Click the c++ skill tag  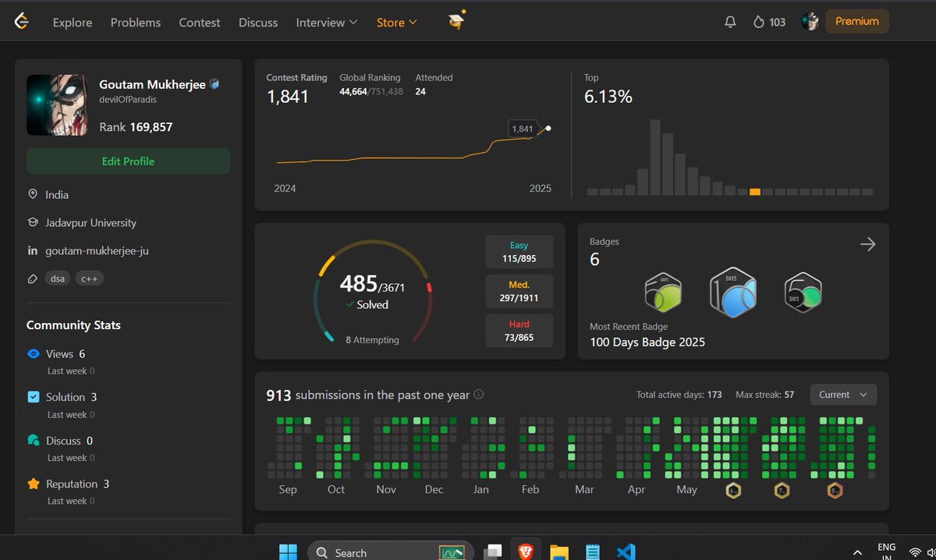pyautogui.click(x=90, y=278)
